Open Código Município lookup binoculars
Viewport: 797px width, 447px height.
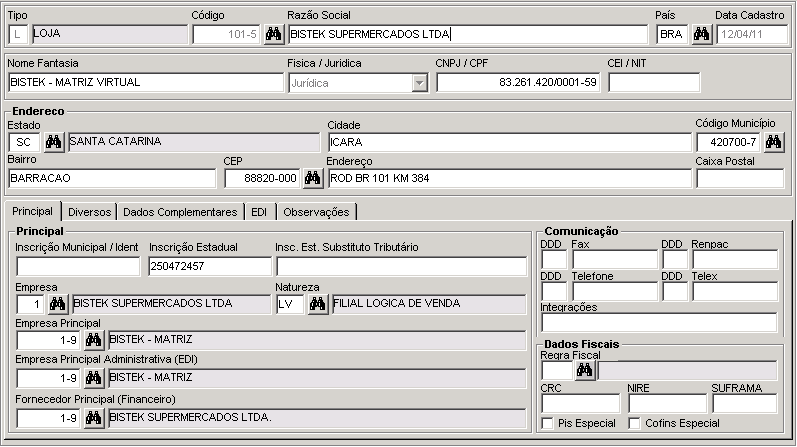(x=774, y=142)
